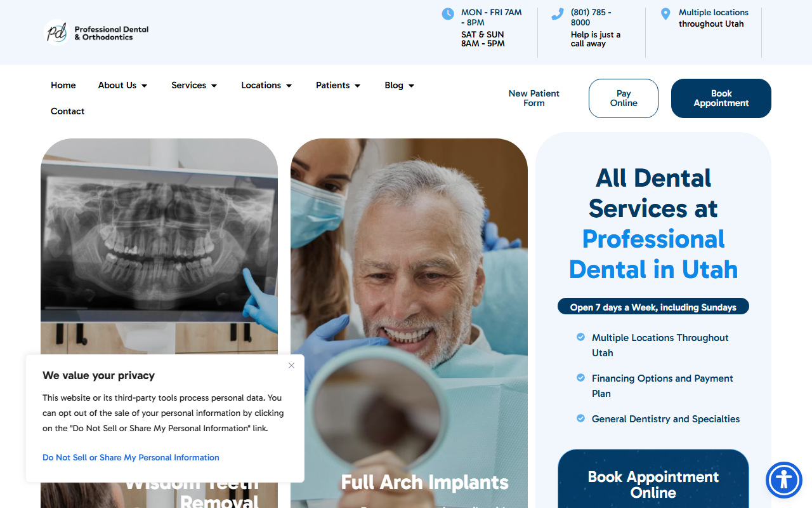Click Financing Options and Payment Plan text
This screenshot has width=812, height=508.
coord(662,385)
